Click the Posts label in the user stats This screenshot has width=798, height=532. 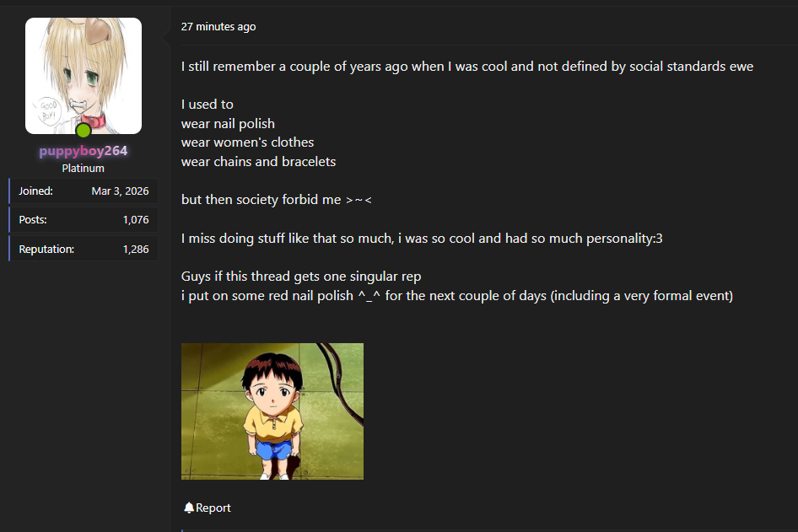click(33, 220)
